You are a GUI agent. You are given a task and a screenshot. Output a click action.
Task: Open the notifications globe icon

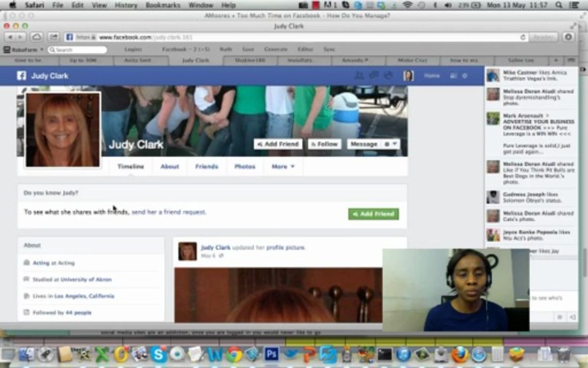click(x=388, y=76)
